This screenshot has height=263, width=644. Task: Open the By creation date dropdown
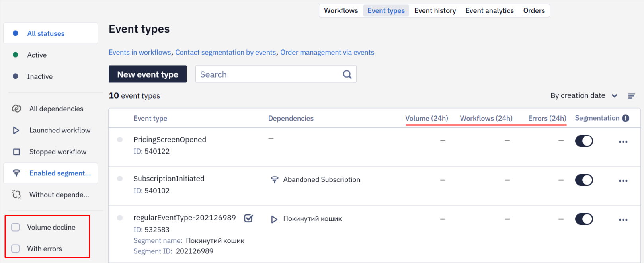584,95
